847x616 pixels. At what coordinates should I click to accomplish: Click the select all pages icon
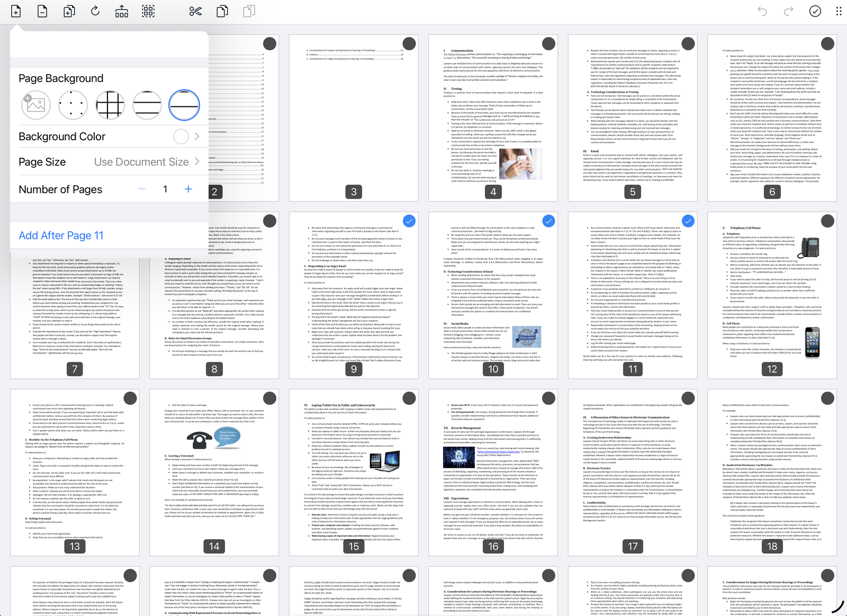148,11
